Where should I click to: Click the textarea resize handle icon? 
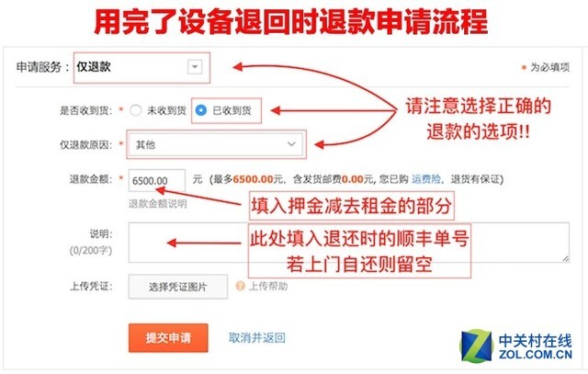566,258
